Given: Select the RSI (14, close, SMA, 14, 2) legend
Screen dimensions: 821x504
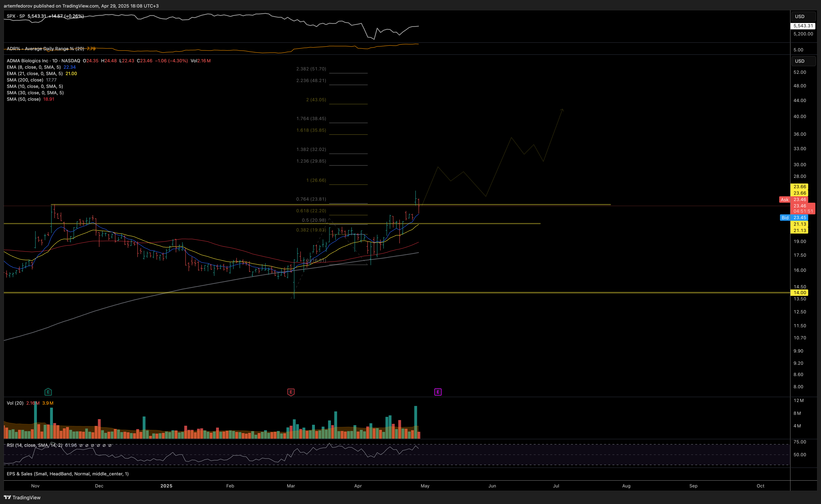Looking at the screenshot, I should (x=34, y=445).
